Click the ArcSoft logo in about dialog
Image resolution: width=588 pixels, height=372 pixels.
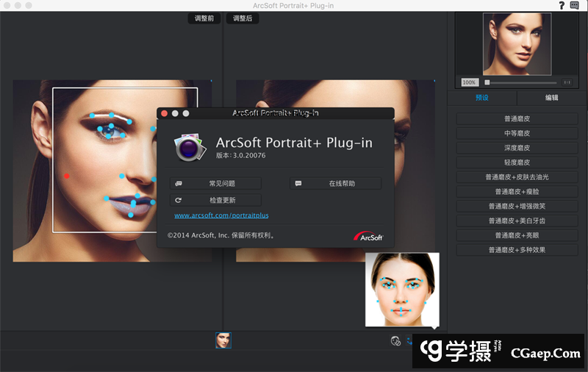pos(367,236)
